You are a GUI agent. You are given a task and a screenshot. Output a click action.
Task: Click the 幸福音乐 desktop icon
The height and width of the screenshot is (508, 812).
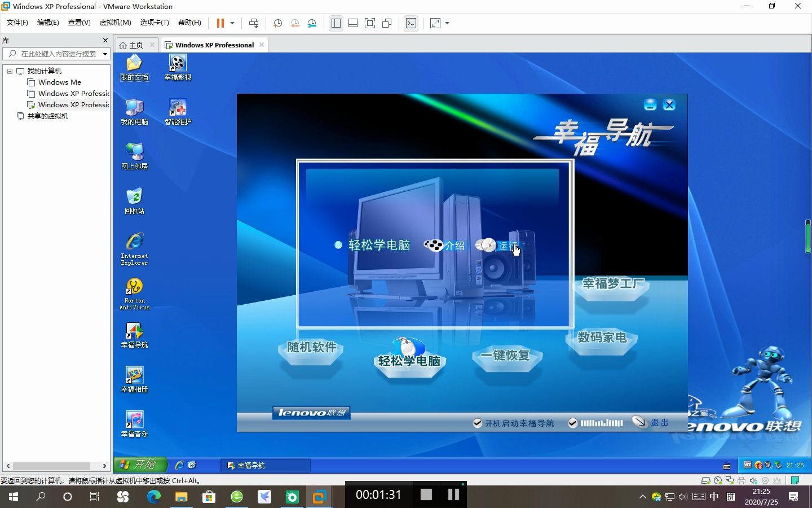pyautogui.click(x=134, y=424)
